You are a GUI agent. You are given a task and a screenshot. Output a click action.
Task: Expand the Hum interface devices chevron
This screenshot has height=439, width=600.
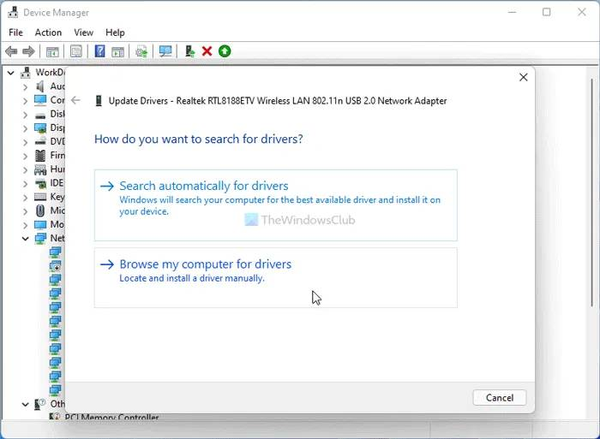pos(25,170)
